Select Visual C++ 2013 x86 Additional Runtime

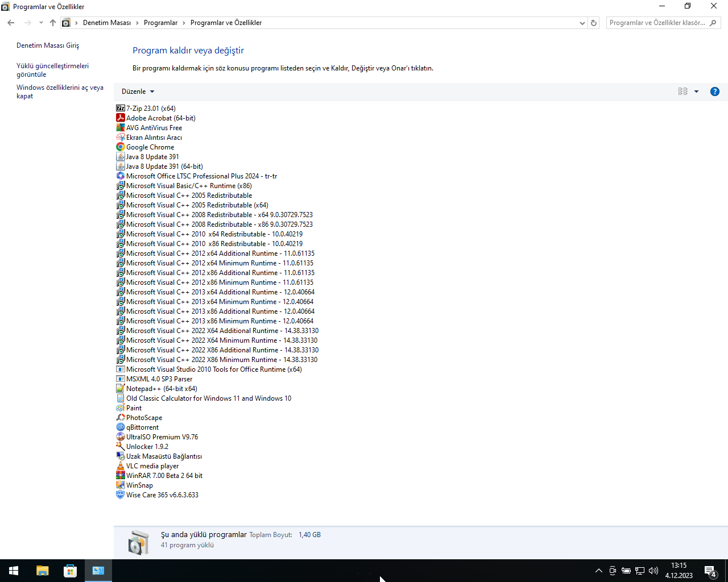(x=215, y=311)
